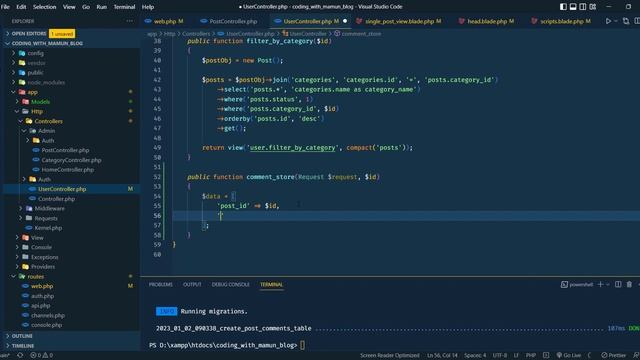Close the unsaved UserController.php tab dot
This screenshot has width=640, height=360.
tap(345, 21)
